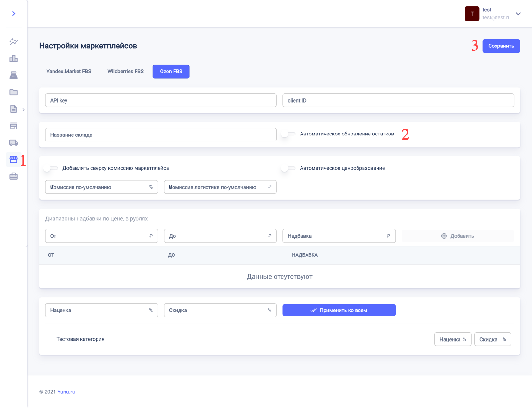Focus the До price range field
532x408 pixels.
pos(220,236)
